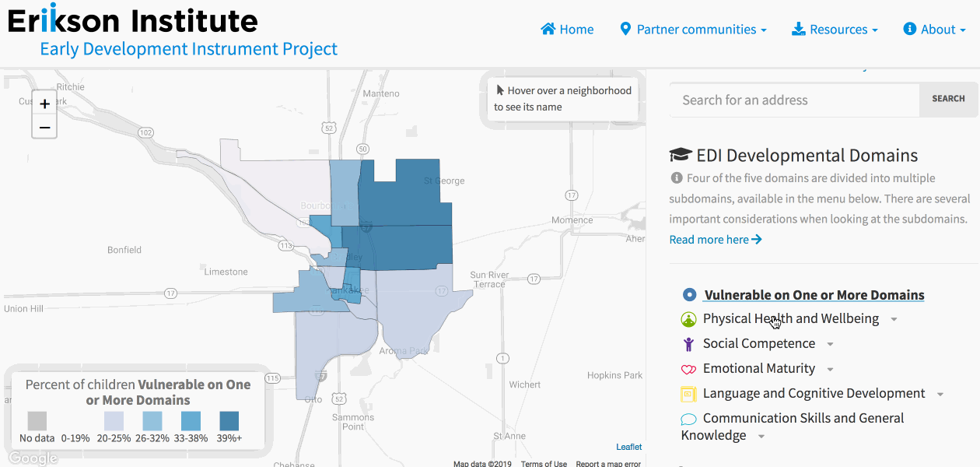
Task: Click the 'Hopkins Park' map label
Action: point(615,375)
